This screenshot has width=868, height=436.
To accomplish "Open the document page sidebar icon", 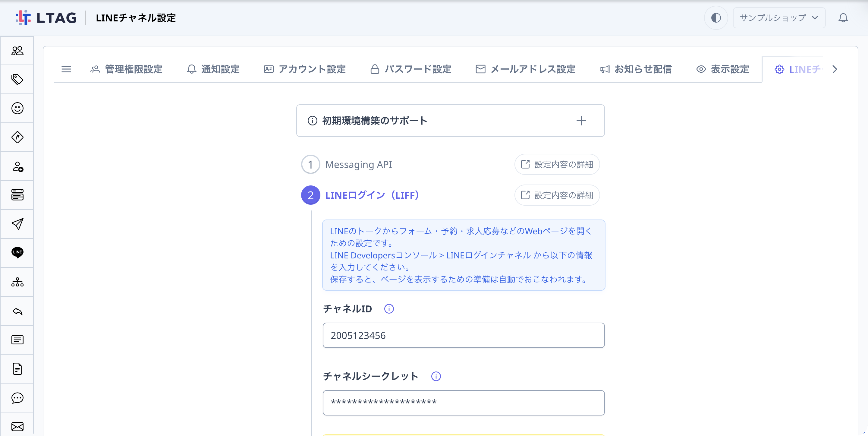I will pyautogui.click(x=17, y=369).
